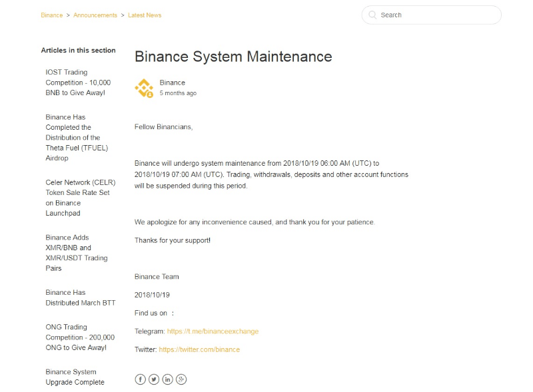Open ONG Trading Competition article

point(79,337)
